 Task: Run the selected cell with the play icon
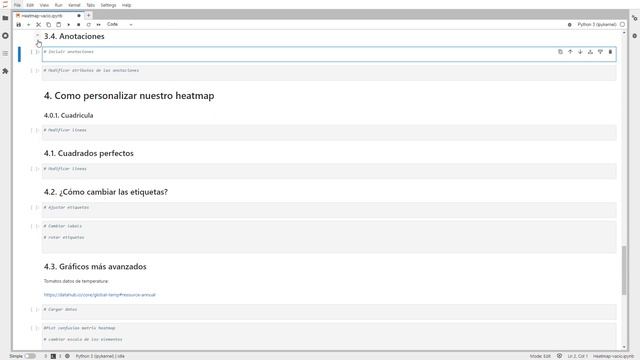[69, 24]
